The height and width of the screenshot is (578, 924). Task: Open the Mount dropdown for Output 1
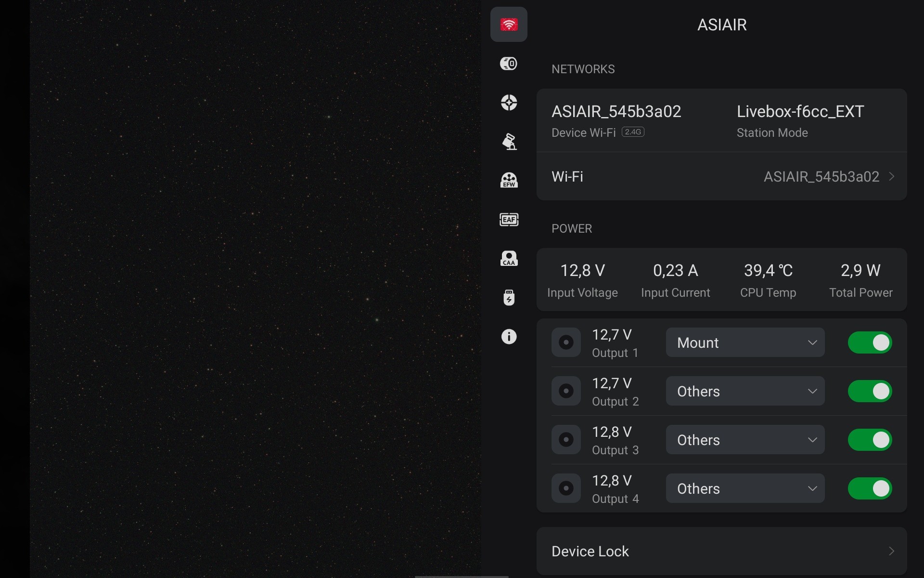[x=745, y=342]
